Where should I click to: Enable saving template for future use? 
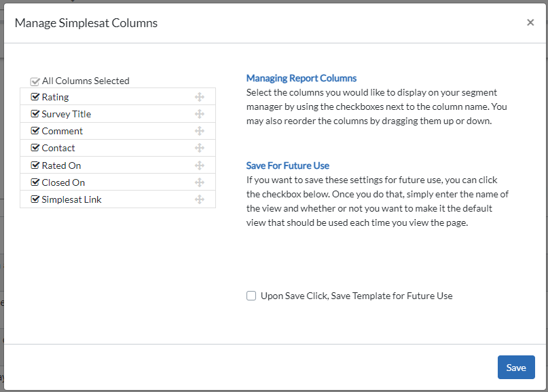coord(251,296)
